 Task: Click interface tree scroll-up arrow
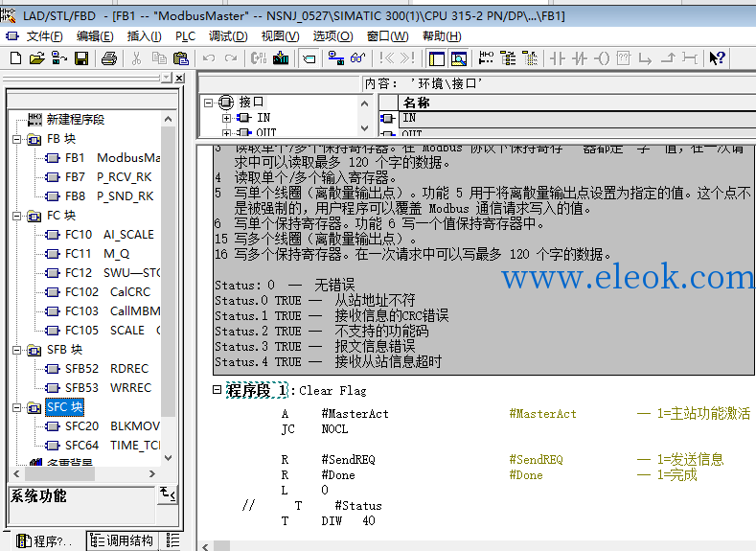click(364, 103)
